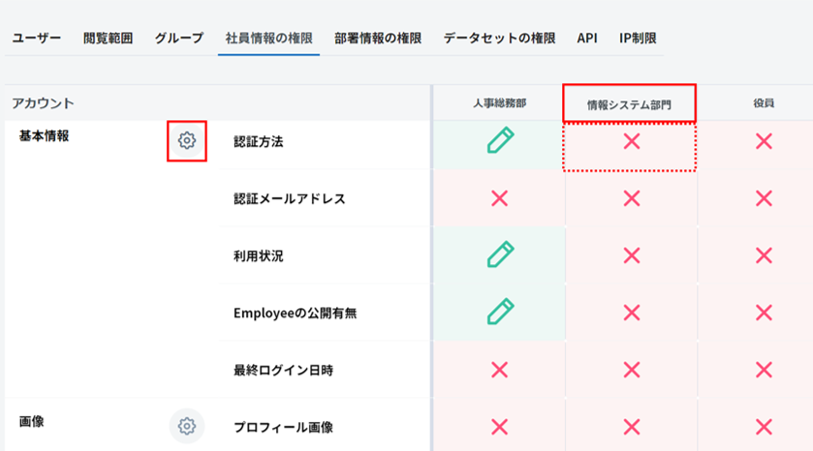Select the データセットの権限 tab
This screenshot has height=451, width=813.
(x=499, y=38)
